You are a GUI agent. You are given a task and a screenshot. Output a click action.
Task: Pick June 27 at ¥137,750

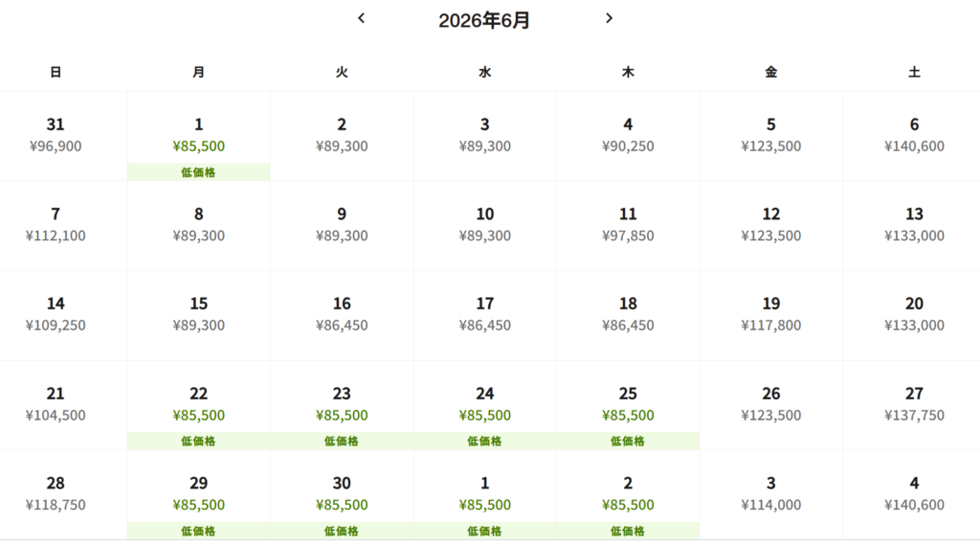(x=914, y=404)
